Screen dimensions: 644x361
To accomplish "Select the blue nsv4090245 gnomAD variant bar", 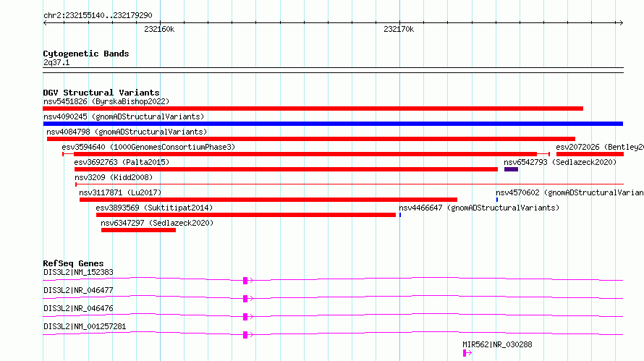I will 333,124.
